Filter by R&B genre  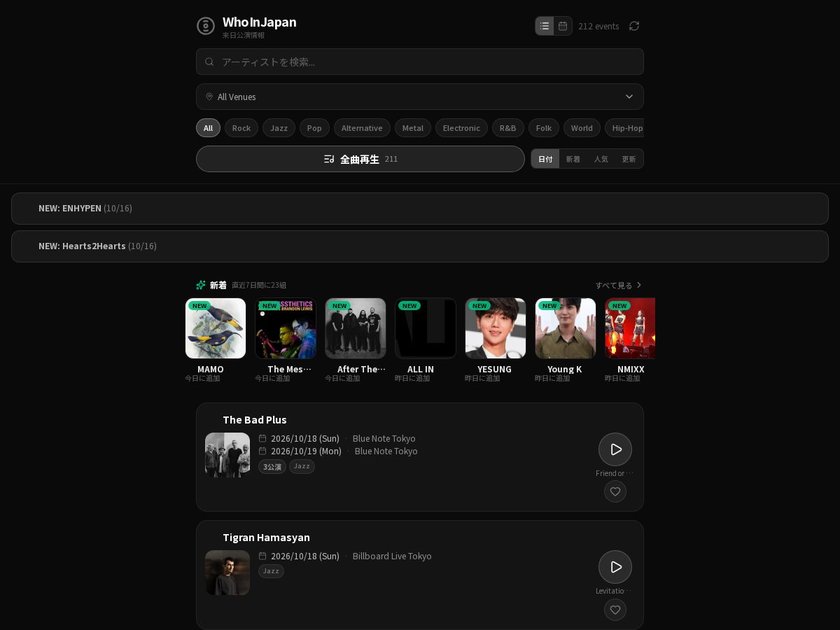click(x=508, y=128)
